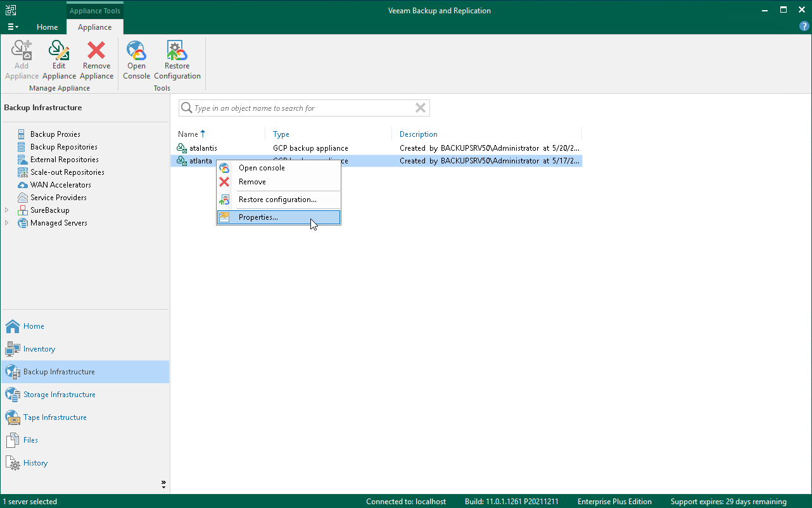Switch to the Home ribbon tab

48,27
